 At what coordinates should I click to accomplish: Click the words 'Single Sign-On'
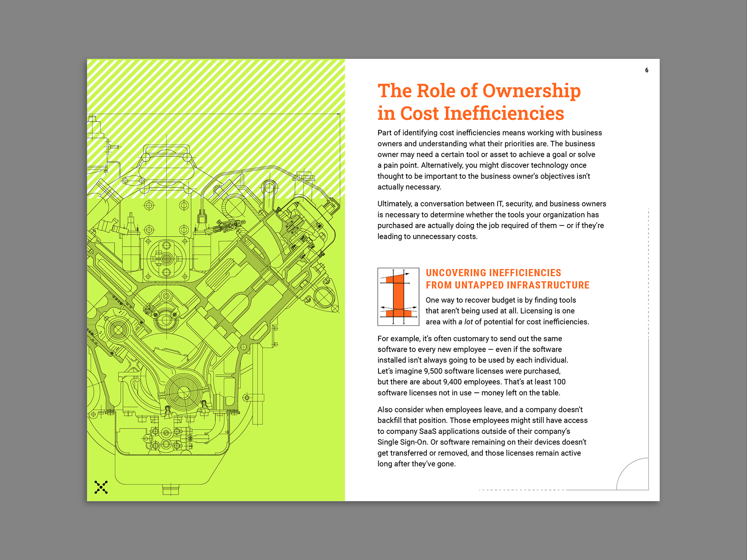pyautogui.click(x=402, y=442)
